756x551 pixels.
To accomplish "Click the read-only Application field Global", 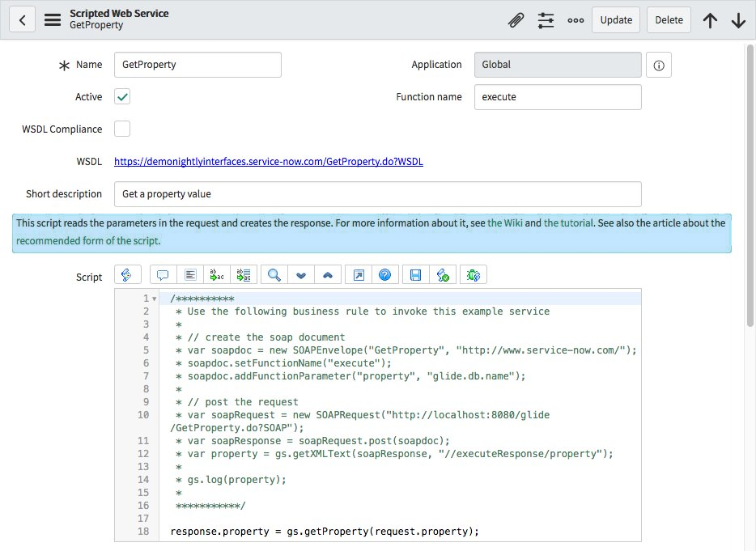I will point(558,65).
